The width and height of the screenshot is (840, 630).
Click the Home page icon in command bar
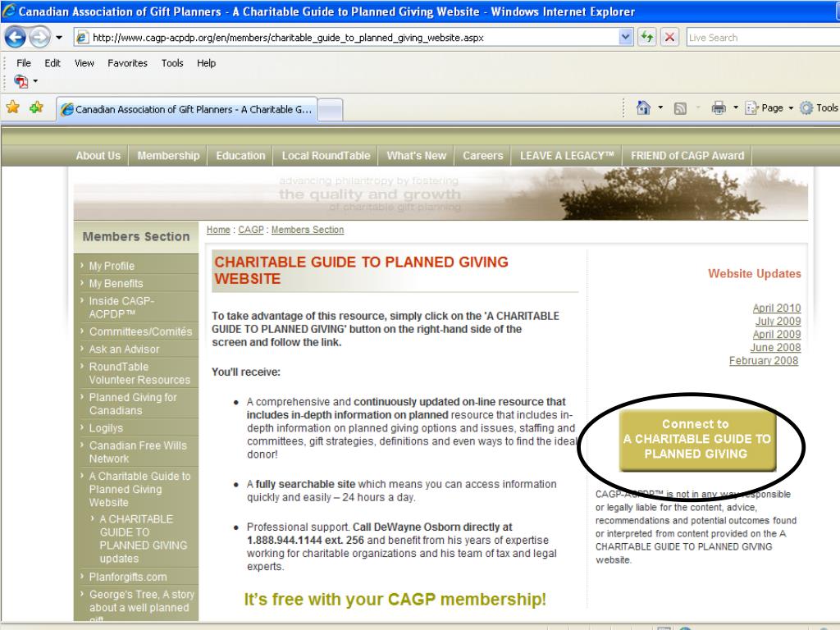click(643, 108)
